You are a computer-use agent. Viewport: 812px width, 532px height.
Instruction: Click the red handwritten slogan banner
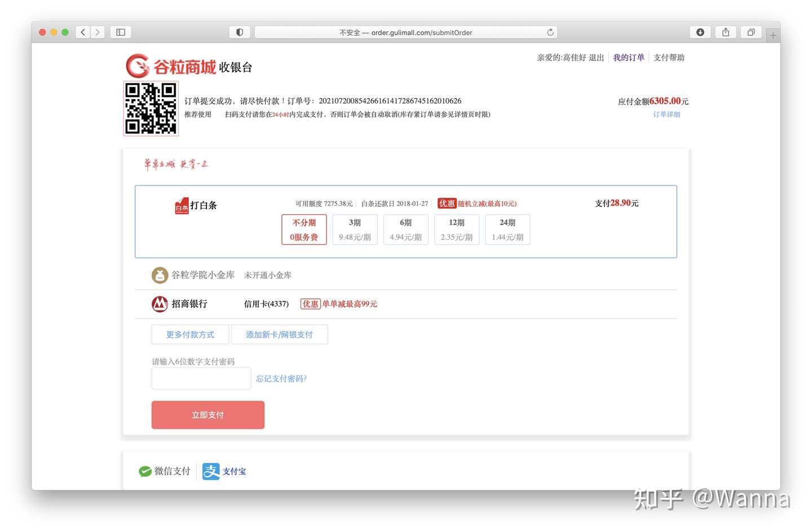click(176, 164)
